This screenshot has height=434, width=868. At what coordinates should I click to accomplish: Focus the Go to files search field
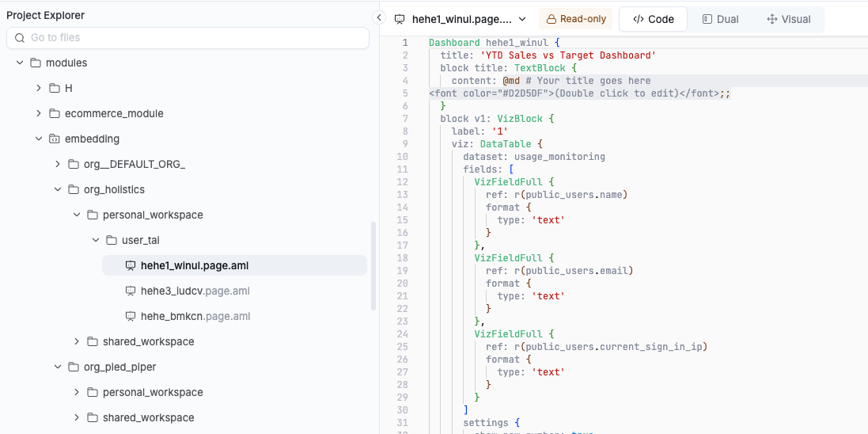point(194,38)
